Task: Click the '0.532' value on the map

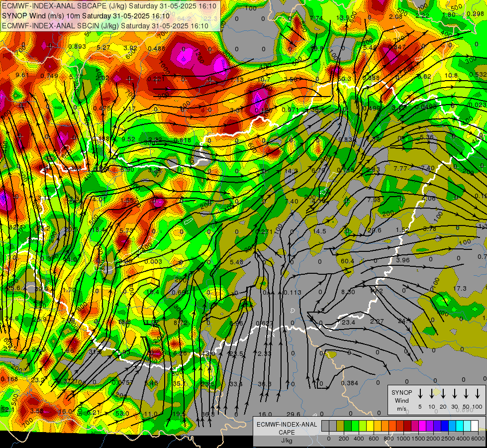Action: pos(478,74)
